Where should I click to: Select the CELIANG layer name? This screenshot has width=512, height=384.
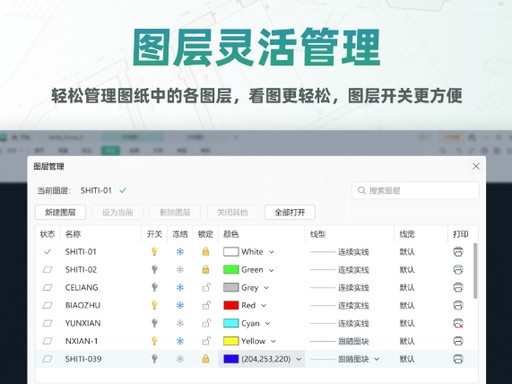pos(82,287)
